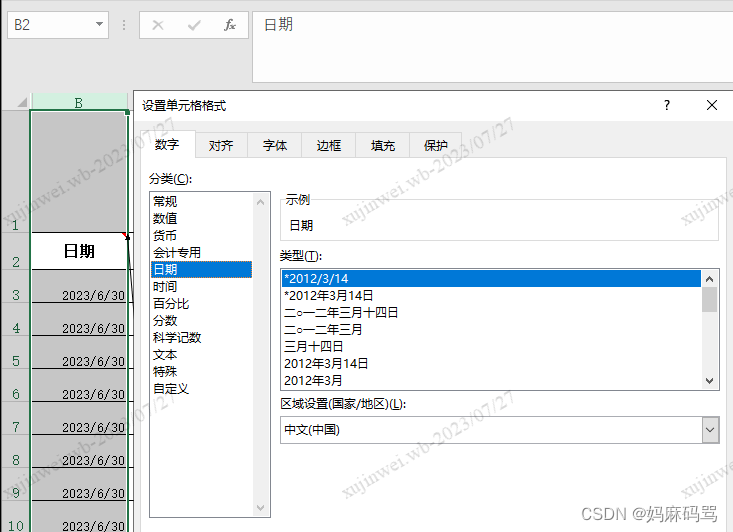
Task: Choose 二○一二年三月十四日 date type
Action: (x=491, y=313)
